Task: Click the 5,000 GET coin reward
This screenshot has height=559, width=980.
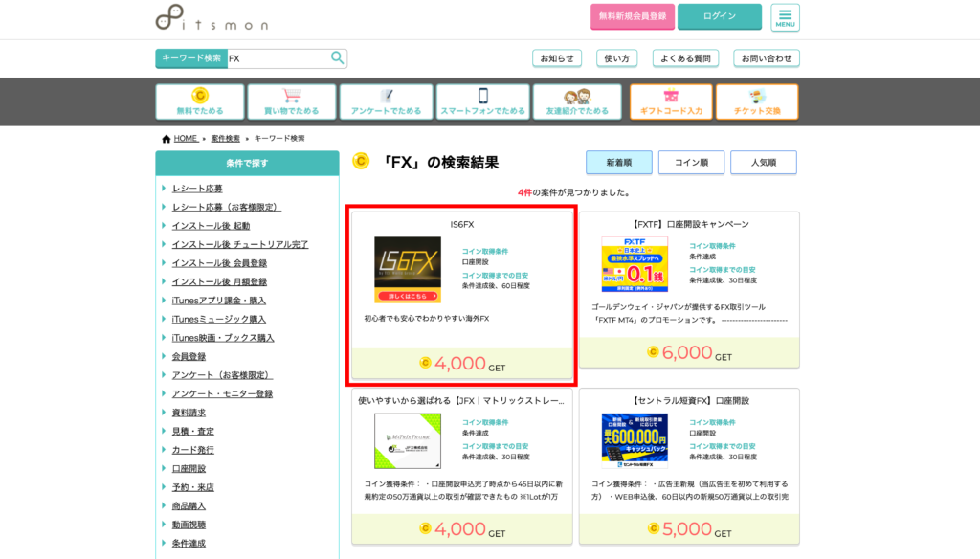Action: pyautogui.click(x=689, y=529)
